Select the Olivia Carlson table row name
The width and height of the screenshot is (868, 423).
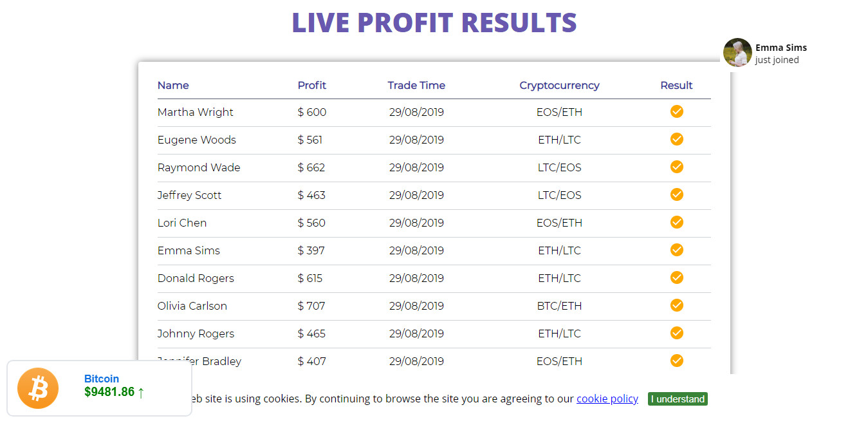tap(192, 306)
